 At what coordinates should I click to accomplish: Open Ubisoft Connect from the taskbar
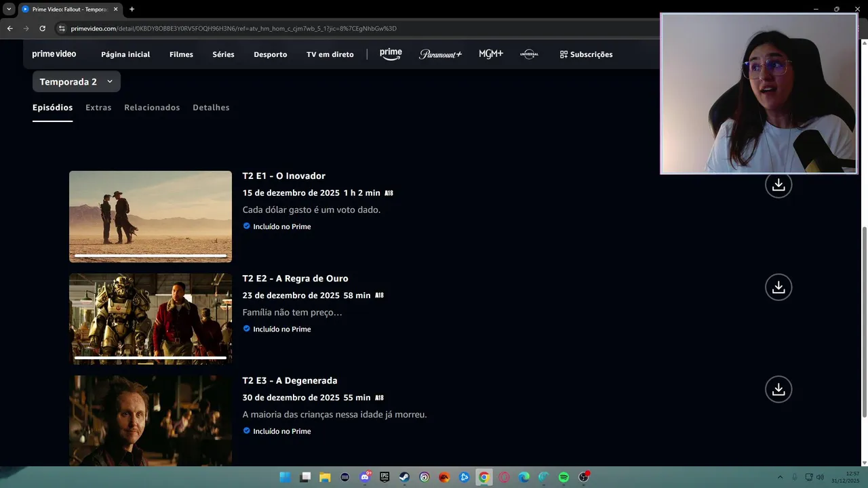point(425,477)
